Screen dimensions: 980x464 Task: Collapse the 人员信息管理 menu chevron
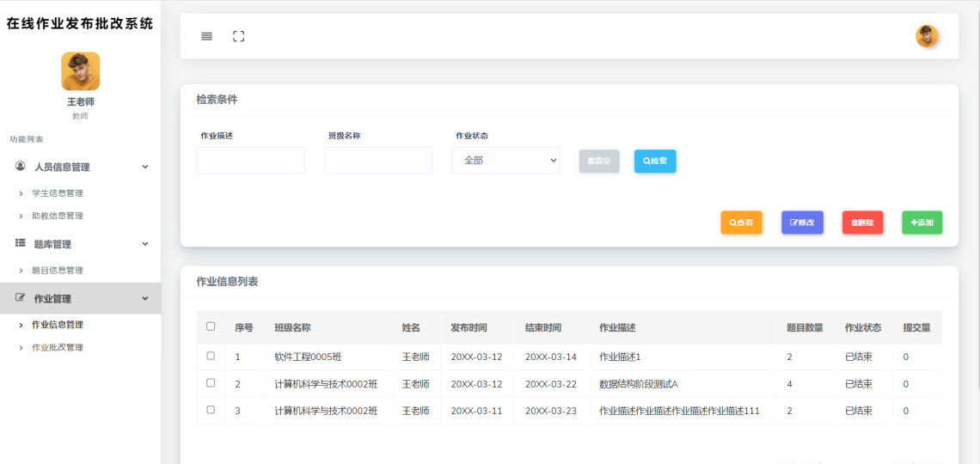(145, 167)
